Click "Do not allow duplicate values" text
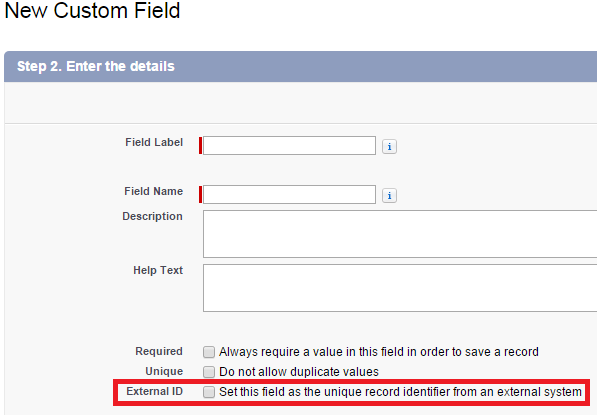The height and width of the screenshot is (415, 597). click(299, 372)
